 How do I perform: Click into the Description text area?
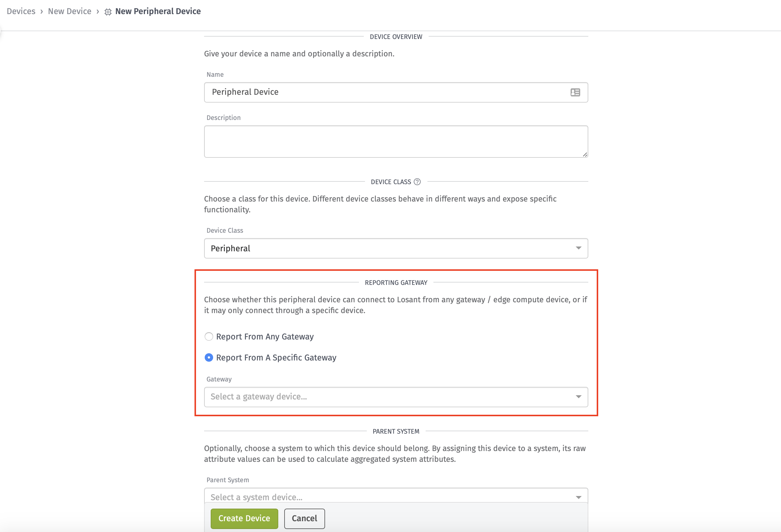[396, 141]
